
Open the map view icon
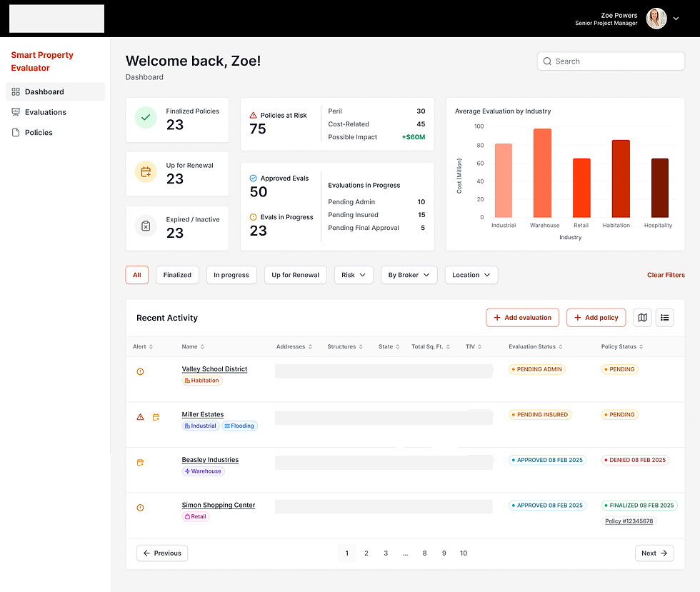pyautogui.click(x=642, y=318)
